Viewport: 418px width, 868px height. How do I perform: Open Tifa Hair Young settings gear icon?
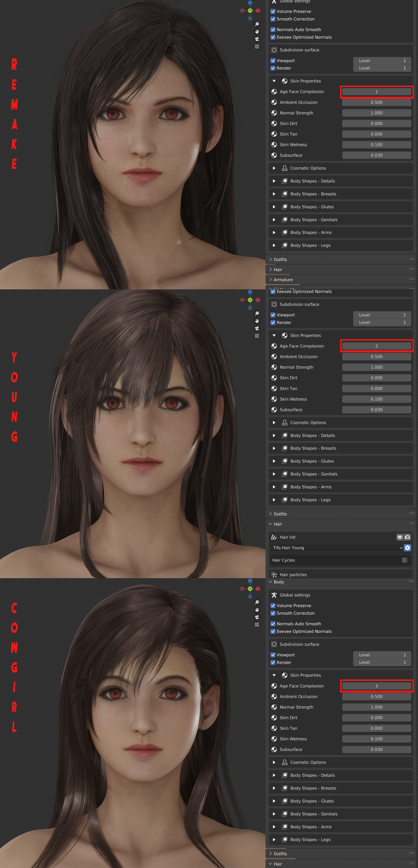pos(408,548)
